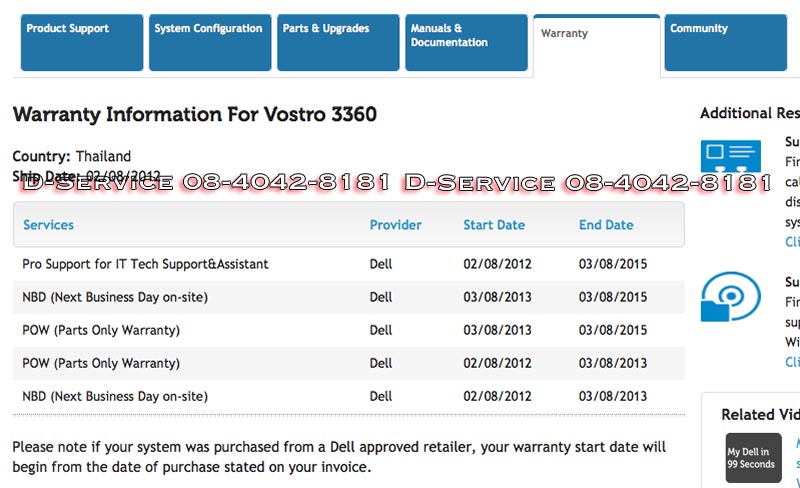Viewport: 800px width, 488px height.
Task: Click the monitor support icon
Action: 730,157
